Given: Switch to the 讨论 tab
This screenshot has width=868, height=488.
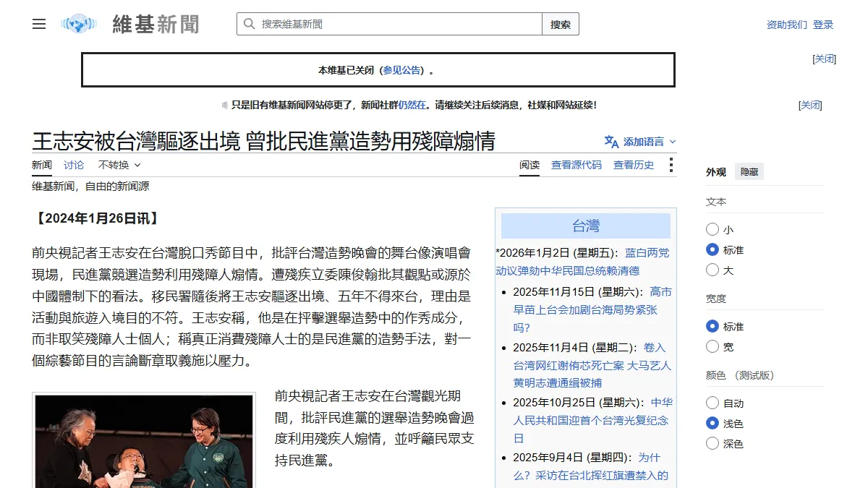Looking at the screenshot, I should pyautogui.click(x=74, y=165).
